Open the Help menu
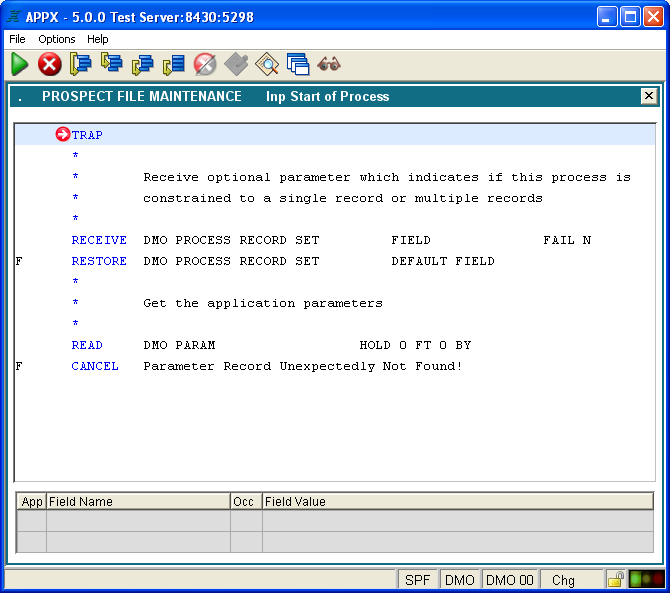 coord(98,39)
